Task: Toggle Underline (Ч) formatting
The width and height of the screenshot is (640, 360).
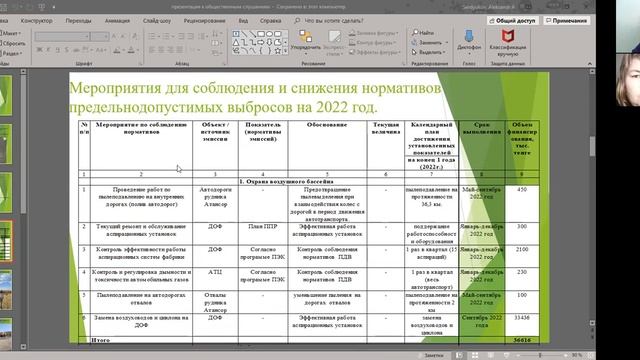Action: [57, 50]
